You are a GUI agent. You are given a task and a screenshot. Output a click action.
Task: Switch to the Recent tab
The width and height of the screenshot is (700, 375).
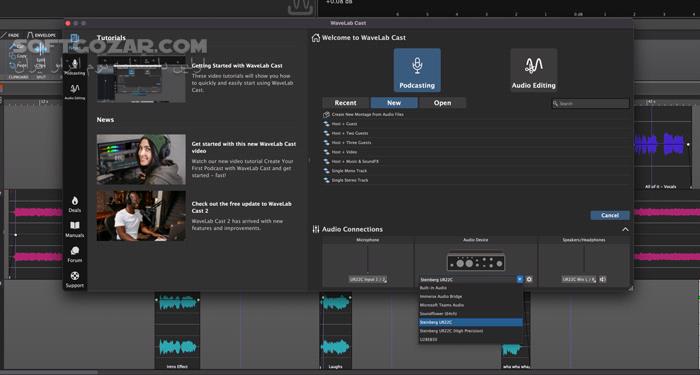[346, 103]
